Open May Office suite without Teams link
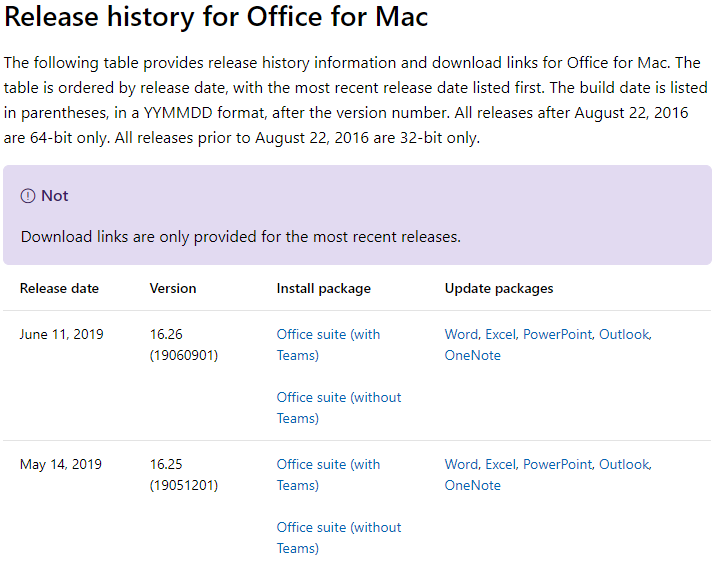This screenshot has width=723, height=570. pos(339,538)
